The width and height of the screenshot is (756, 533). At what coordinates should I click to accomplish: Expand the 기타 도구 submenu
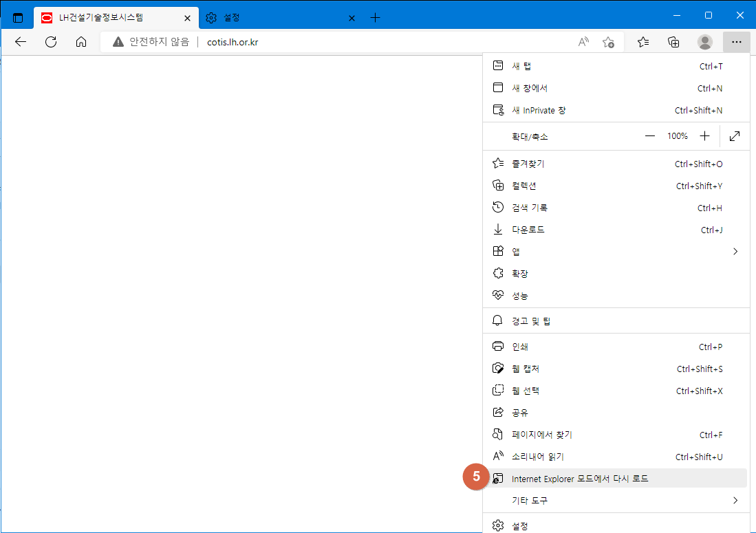pos(616,501)
